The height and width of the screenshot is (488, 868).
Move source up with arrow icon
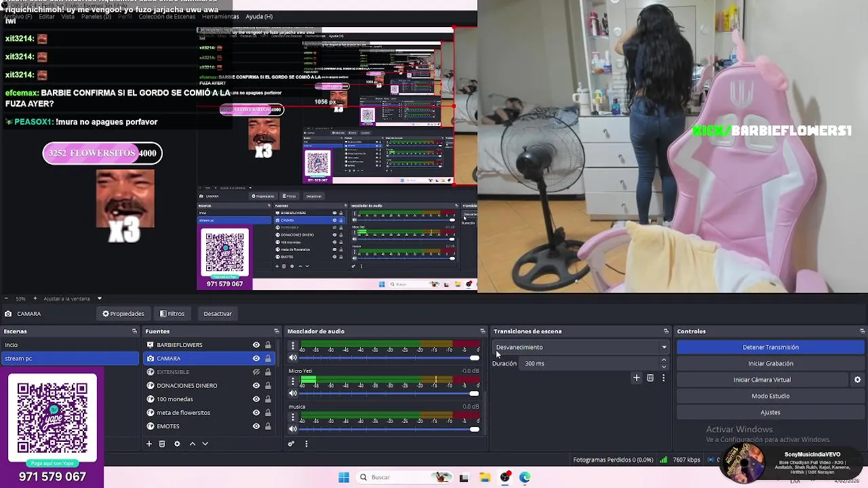click(193, 444)
